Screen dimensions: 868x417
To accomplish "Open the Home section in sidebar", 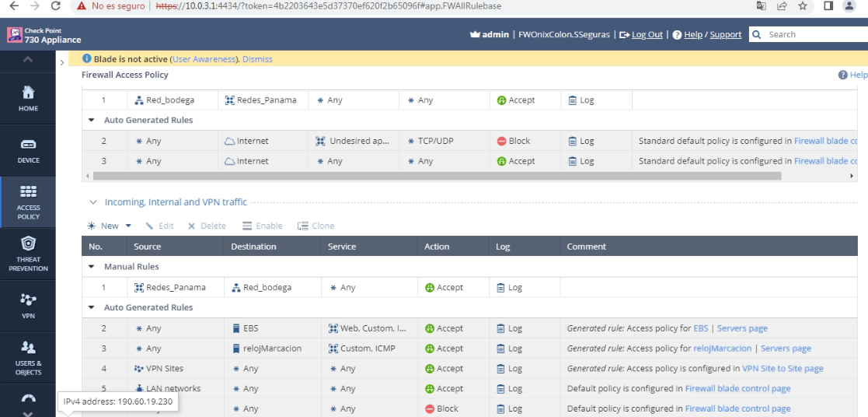I will pyautogui.click(x=28, y=98).
